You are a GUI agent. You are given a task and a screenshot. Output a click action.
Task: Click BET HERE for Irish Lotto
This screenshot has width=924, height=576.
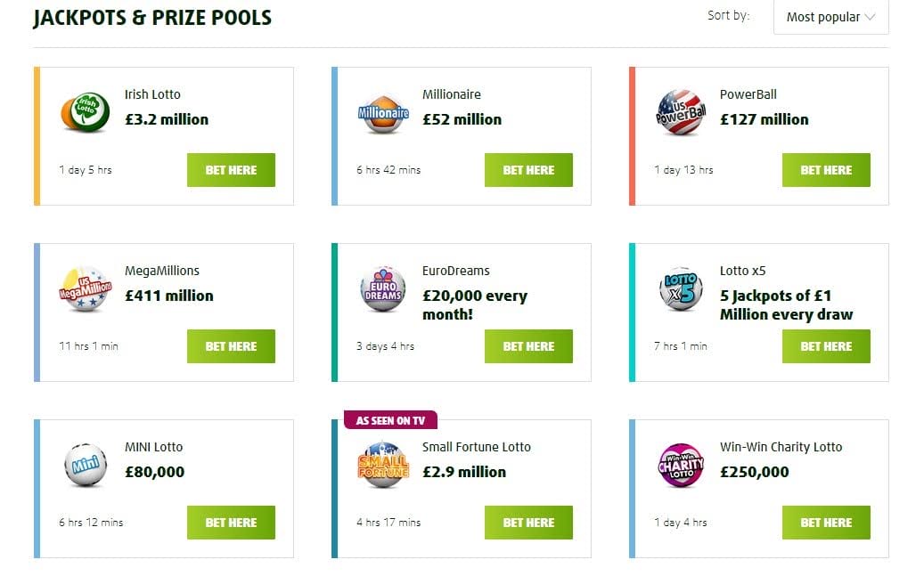231,169
